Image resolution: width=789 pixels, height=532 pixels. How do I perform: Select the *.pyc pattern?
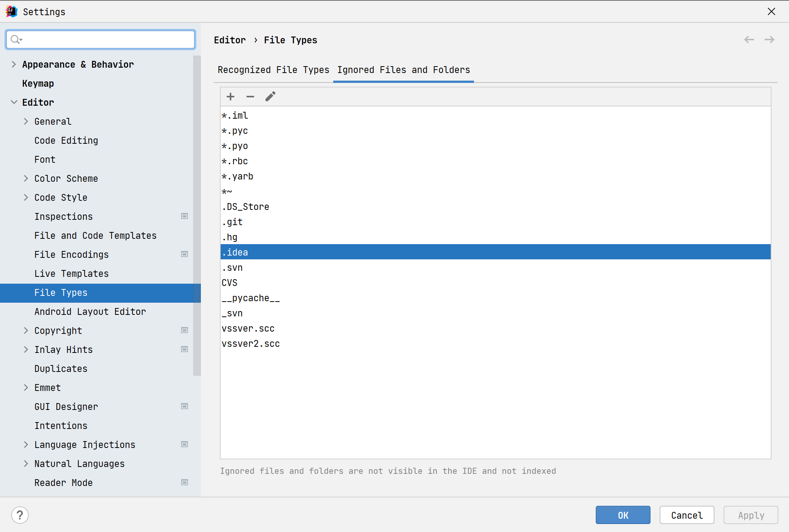point(496,130)
